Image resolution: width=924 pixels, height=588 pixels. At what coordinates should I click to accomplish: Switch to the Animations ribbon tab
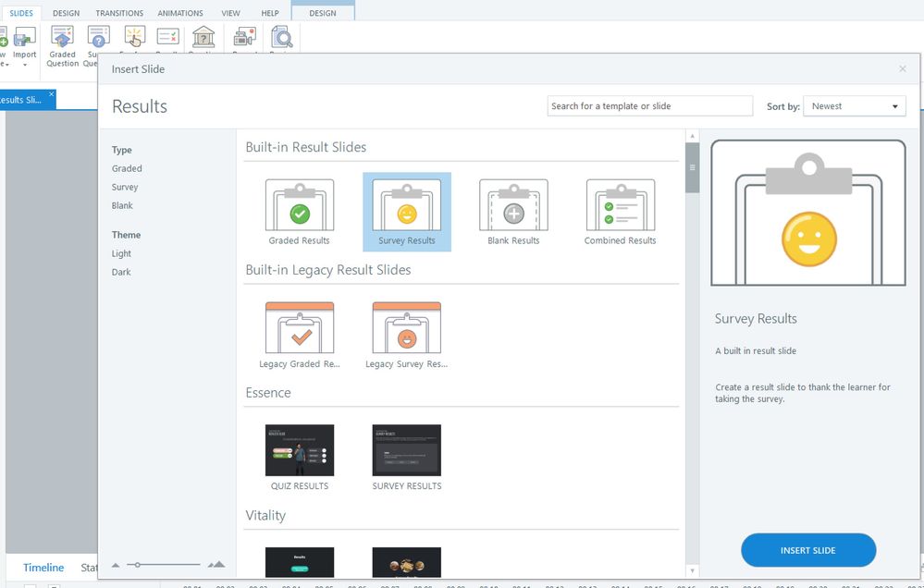(x=180, y=14)
